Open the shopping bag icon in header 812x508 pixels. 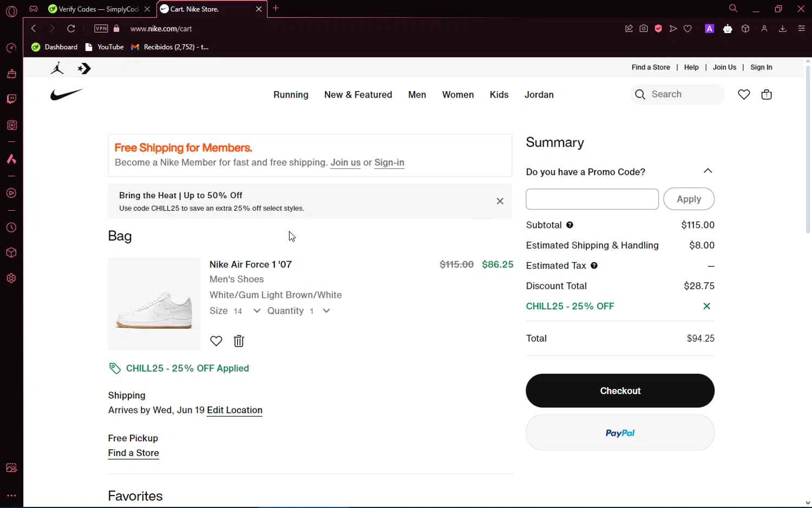767,95
